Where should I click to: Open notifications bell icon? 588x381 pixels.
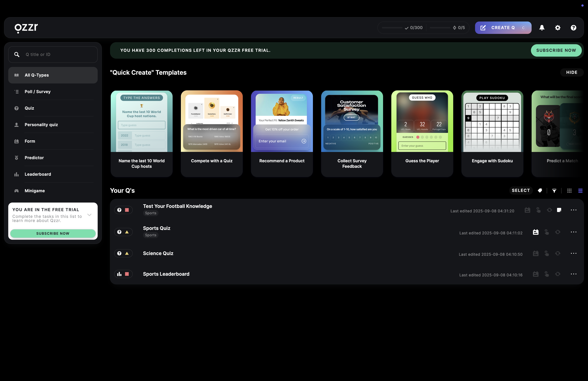(542, 28)
